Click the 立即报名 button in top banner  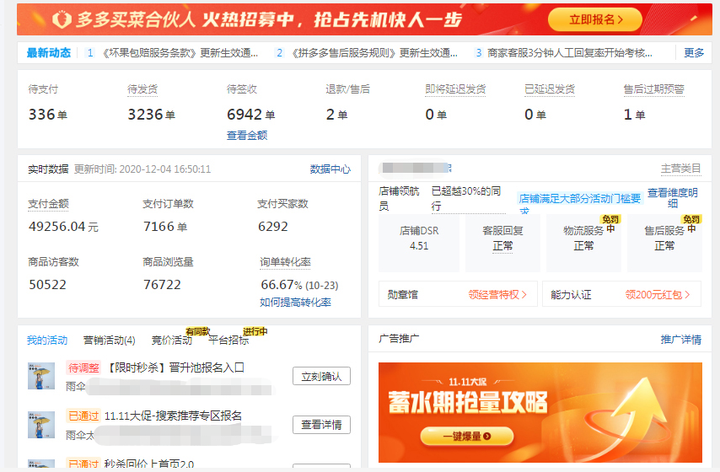[x=595, y=20]
